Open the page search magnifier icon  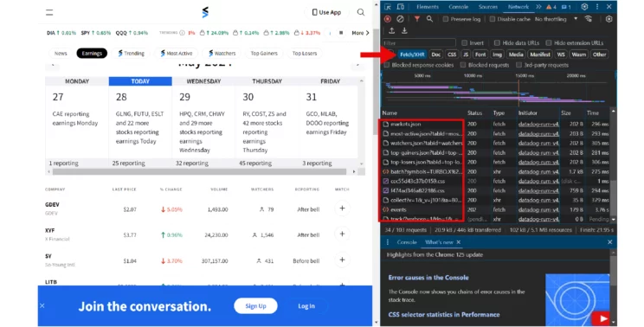point(361,12)
